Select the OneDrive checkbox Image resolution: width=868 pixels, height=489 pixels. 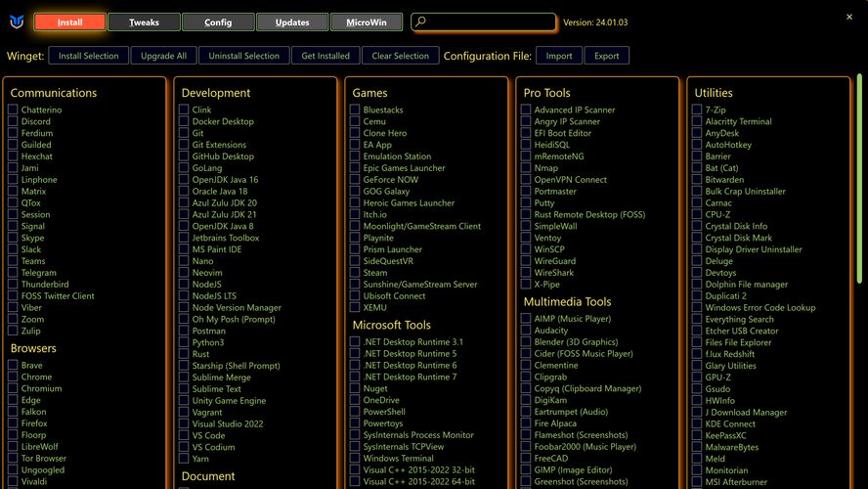click(355, 399)
